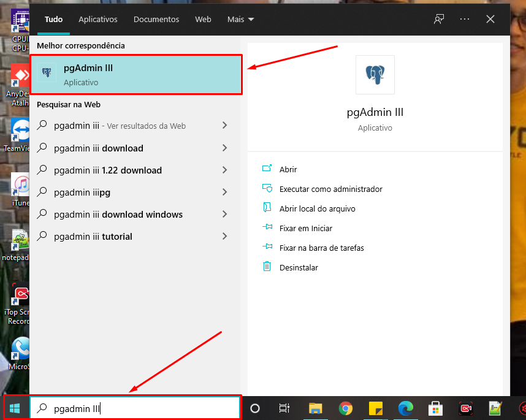Launch TeamViewer from the desktop shortcut

(x=18, y=132)
